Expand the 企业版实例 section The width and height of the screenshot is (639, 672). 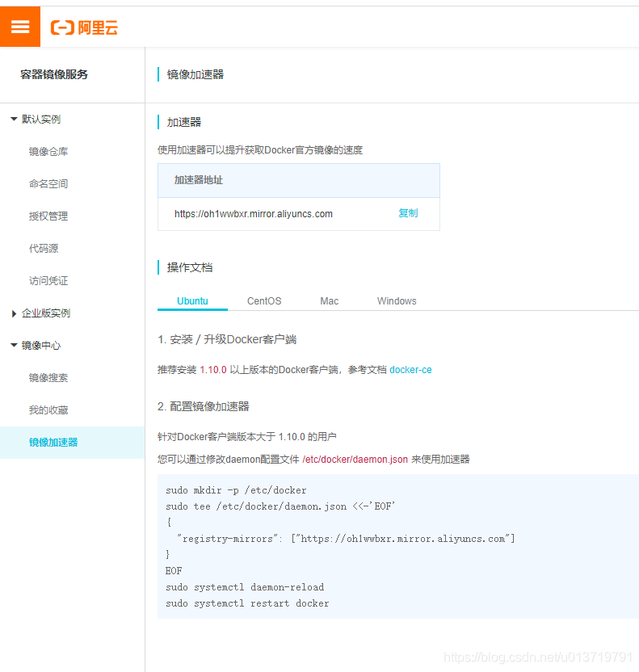(x=15, y=313)
